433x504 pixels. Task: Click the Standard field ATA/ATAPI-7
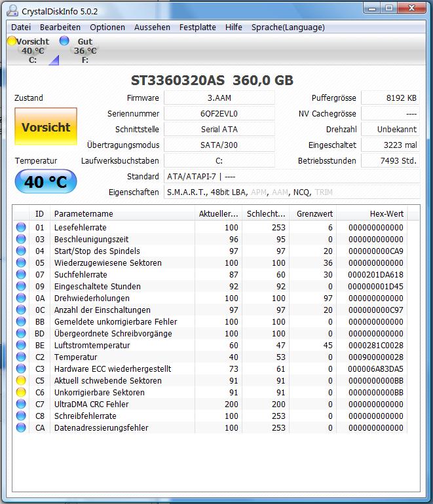click(292, 177)
